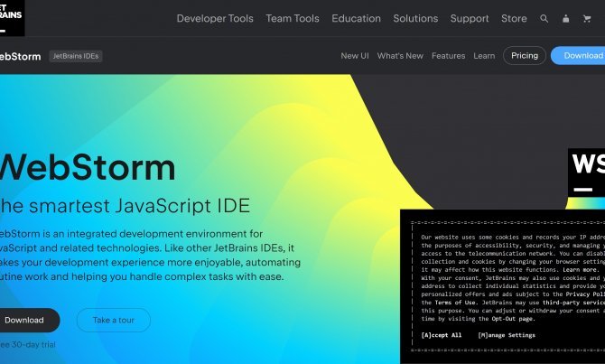Screen dimensions: 605x364
Task: Click the JetBrains IDEs badge
Action: pos(76,56)
